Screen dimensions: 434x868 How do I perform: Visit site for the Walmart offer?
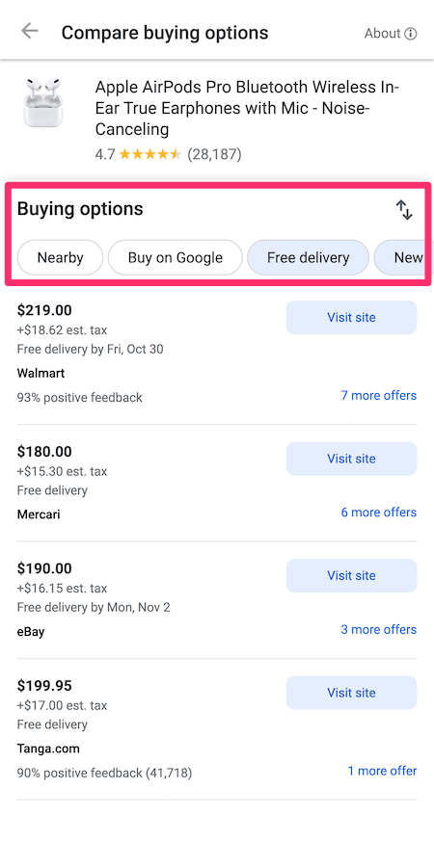click(351, 317)
